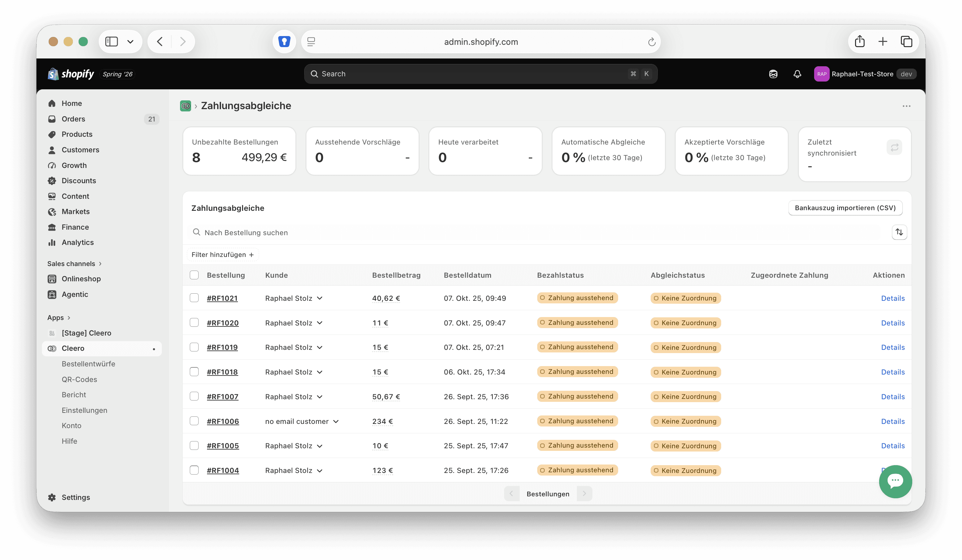
Task: Check the box for order #RF1020
Action: click(194, 322)
